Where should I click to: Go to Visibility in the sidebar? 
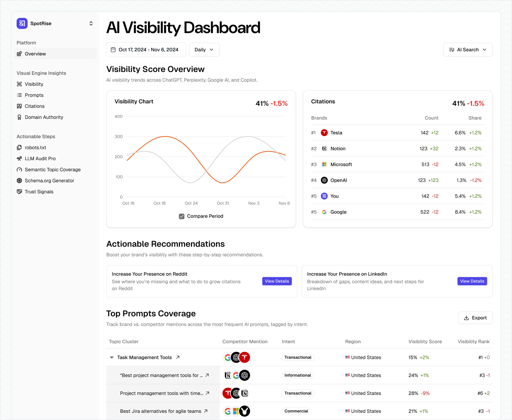[34, 84]
